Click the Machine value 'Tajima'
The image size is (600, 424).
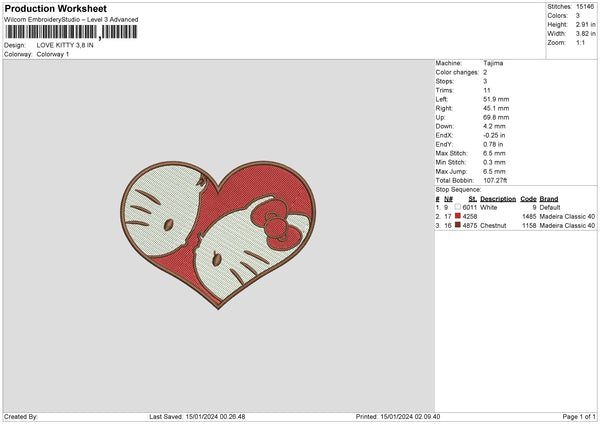pos(493,63)
